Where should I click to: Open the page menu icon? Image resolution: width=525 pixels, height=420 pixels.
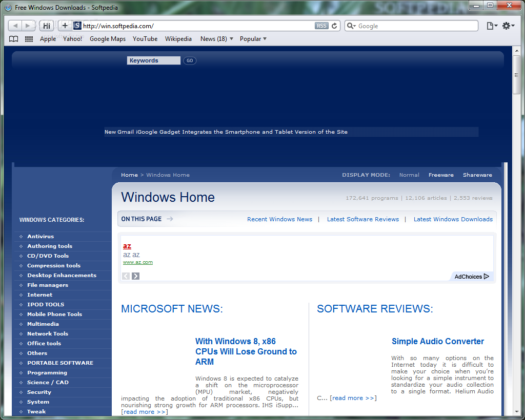point(492,26)
